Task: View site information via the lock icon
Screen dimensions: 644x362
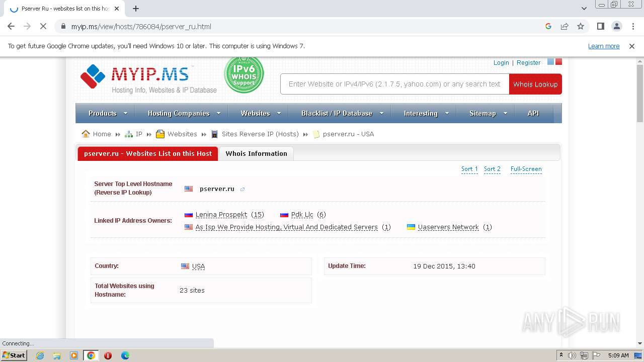Action: pos(63,26)
